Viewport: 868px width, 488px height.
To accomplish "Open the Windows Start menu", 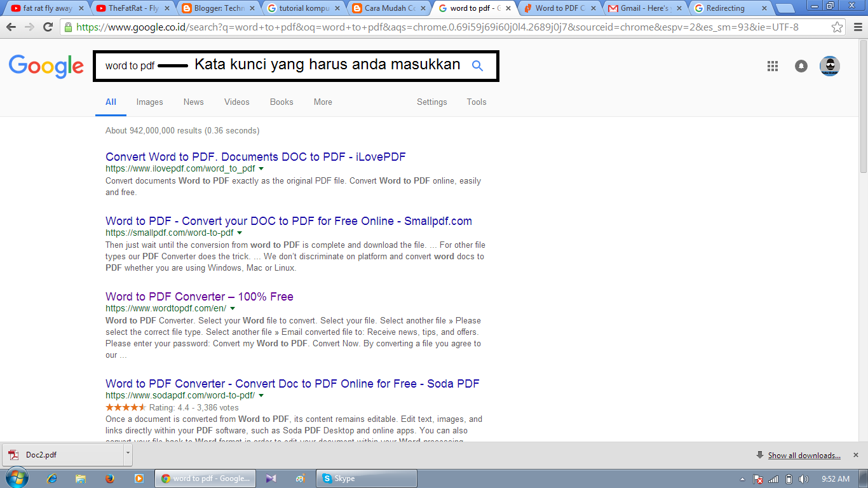I will pyautogui.click(x=16, y=478).
